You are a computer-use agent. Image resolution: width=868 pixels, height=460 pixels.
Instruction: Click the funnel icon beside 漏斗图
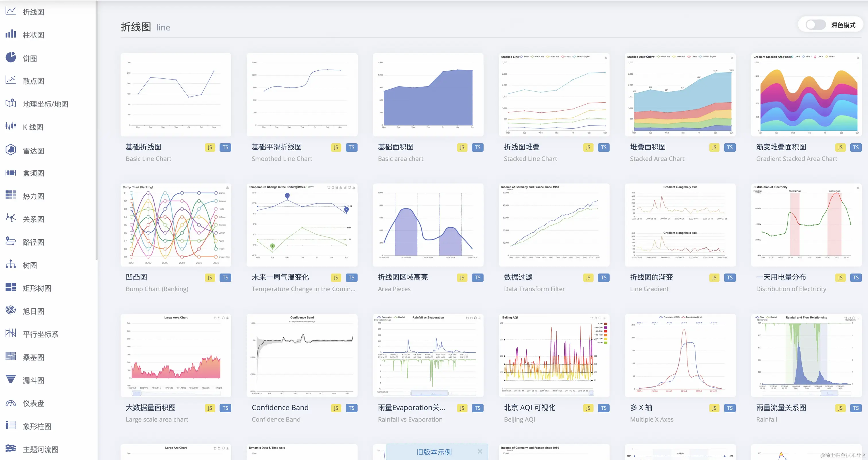[x=11, y=379]
